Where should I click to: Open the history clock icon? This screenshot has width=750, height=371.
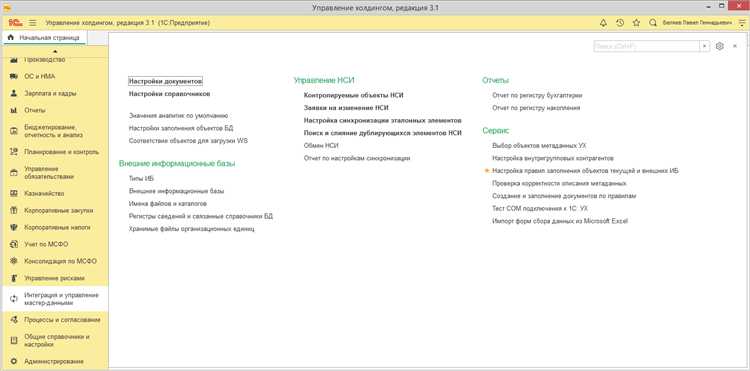(x=620, y=23)
